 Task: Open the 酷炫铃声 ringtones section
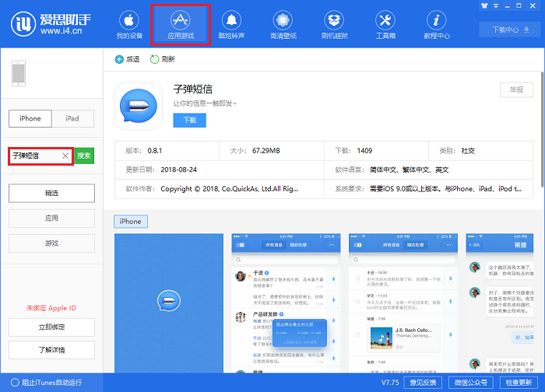pyautogui.click(x=231, y=25)
